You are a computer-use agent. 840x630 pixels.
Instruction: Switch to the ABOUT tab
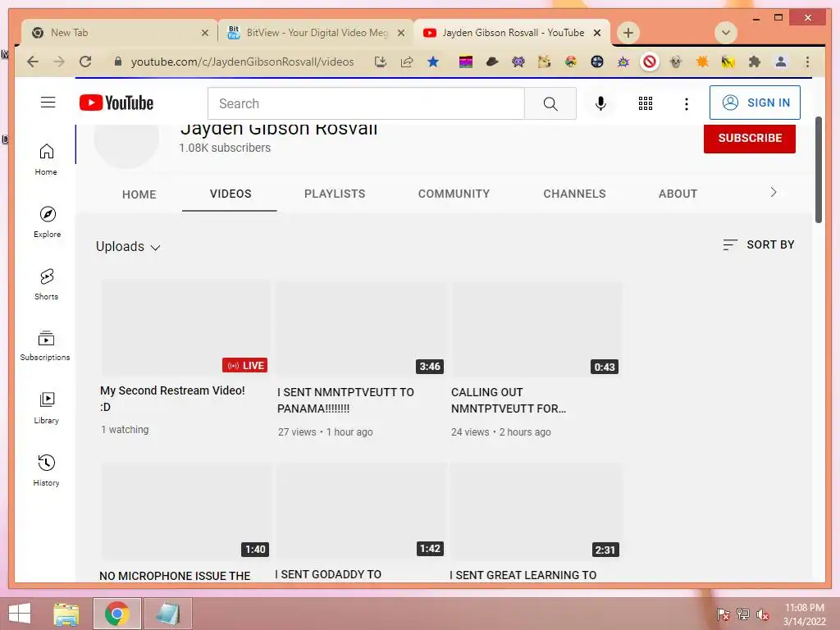(678, 194)
